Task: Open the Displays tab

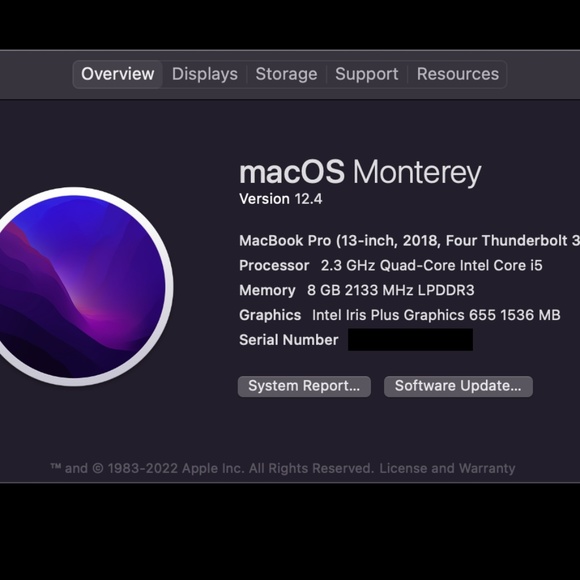Action: tap(205, 74)
